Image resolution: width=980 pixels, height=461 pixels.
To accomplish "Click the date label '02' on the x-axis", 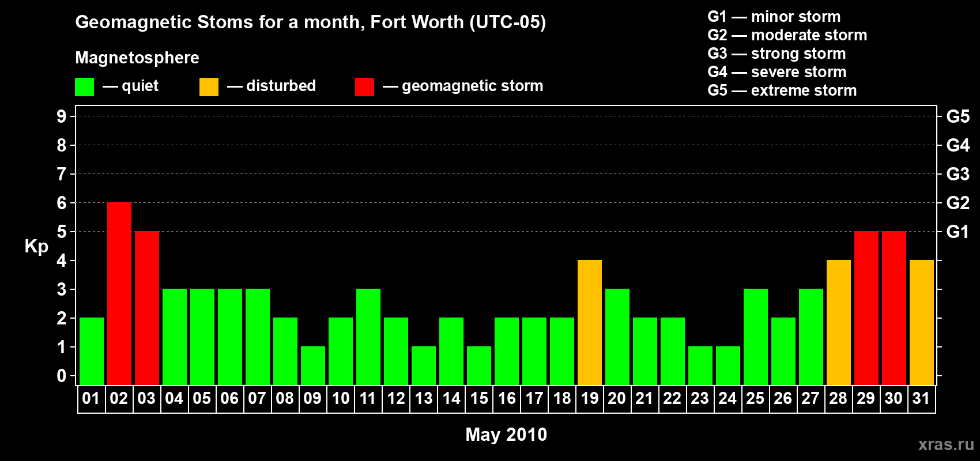I will [x=119, y=399].
